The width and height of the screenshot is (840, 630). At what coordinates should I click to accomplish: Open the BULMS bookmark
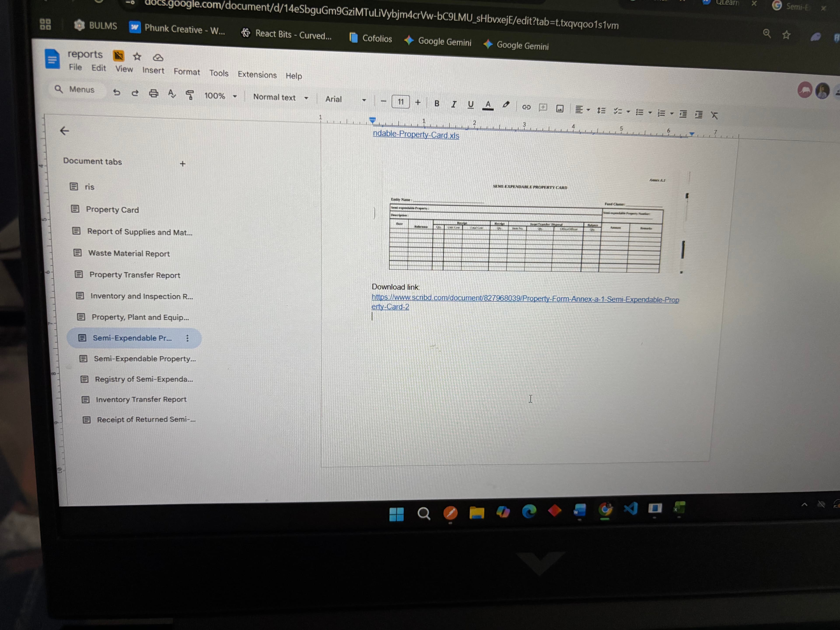(x=96, y=25)
